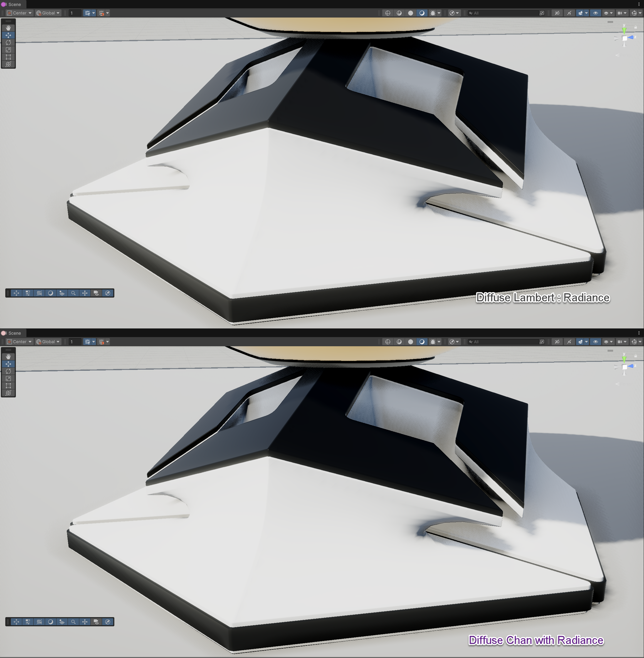Click orientation gizmo cube in top Scene view
The width and height of the screenshot is (644, 658).
coord(624,38)
